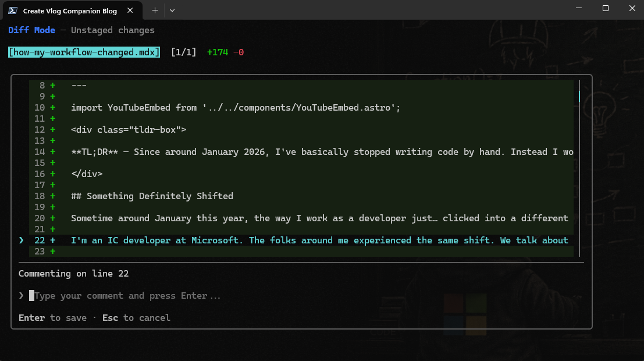Click the Commenting on line 22 label
644x361 pixels.
(73, 274)
